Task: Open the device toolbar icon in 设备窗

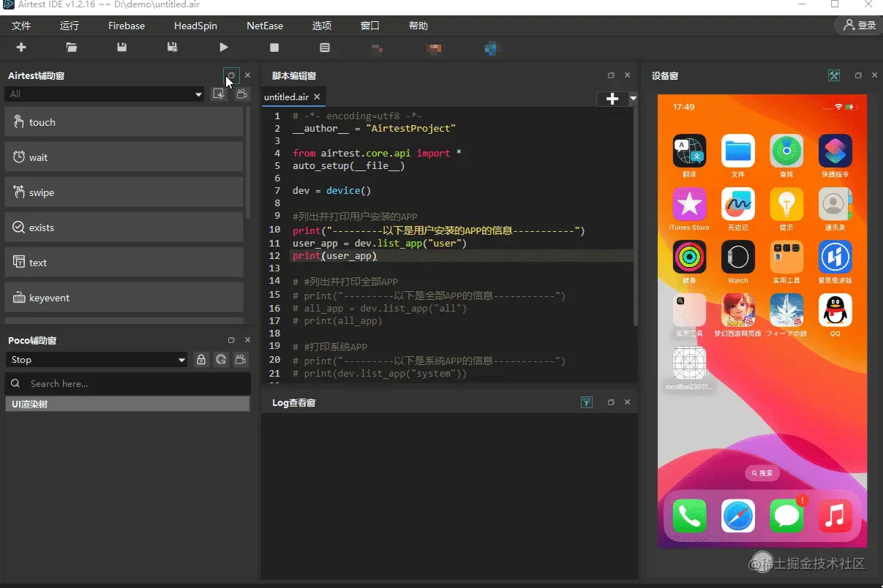Action: point(833,75)
